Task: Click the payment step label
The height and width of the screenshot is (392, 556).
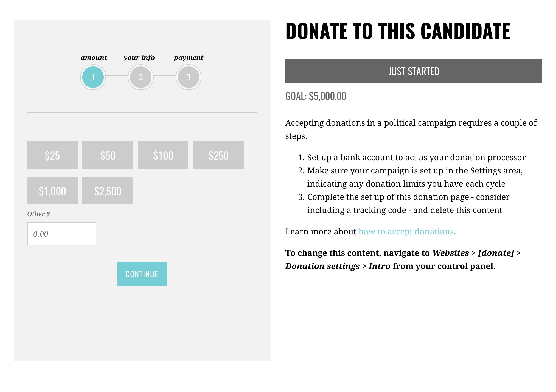Action: coord(189,58)
